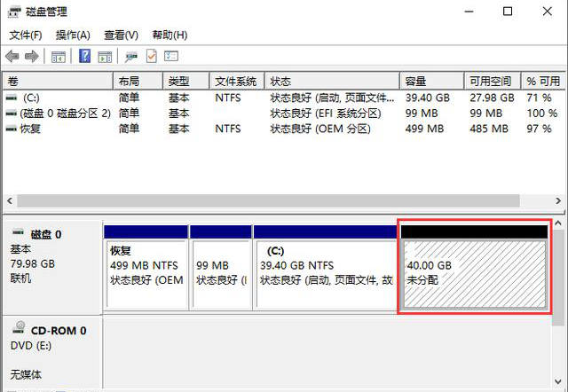Click the 状态良好 (OEM 分区) status cell

click(320, 129)
